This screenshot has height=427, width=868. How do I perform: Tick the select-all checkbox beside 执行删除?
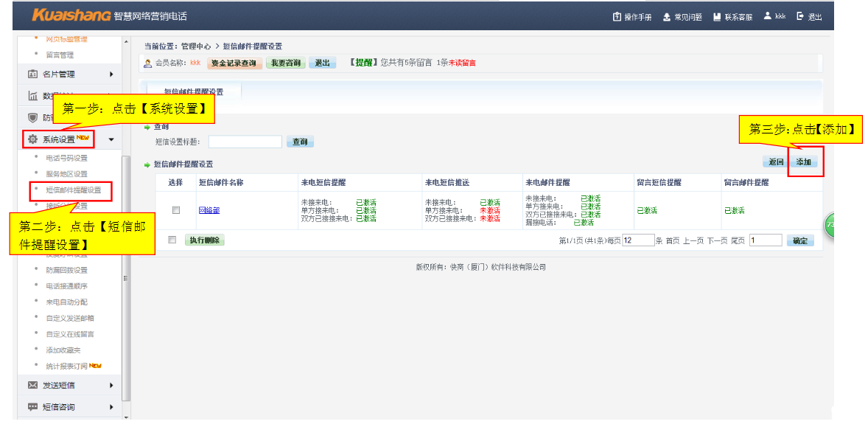point(172,240)
